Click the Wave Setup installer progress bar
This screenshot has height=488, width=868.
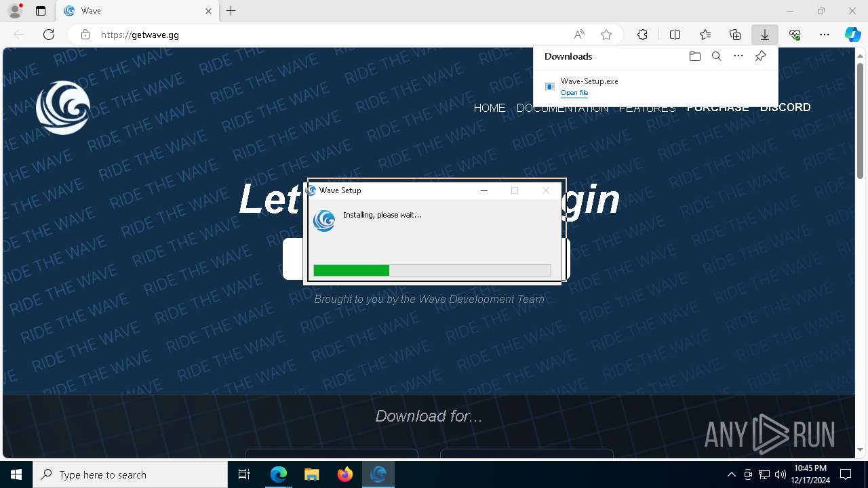(x=432, y=270)
